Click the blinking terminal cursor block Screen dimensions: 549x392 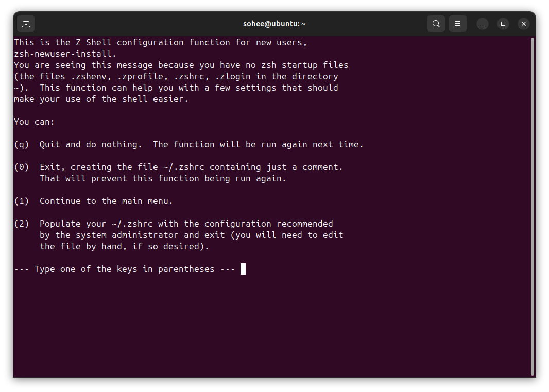(x=243, y=268)
